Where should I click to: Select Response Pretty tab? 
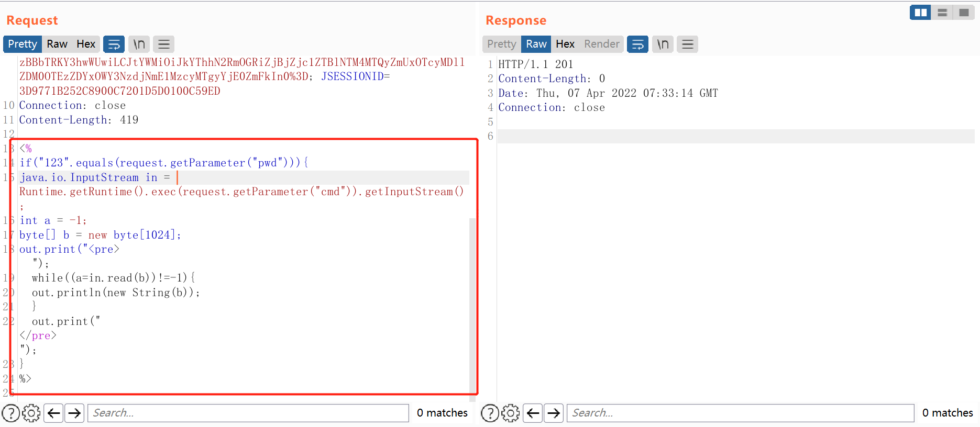coord(502,44)
